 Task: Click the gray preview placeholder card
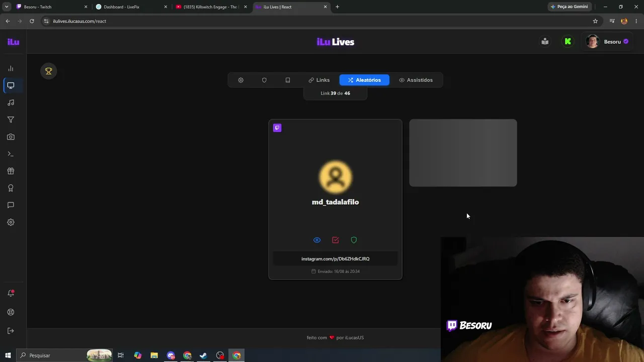[x=463, y=153]
